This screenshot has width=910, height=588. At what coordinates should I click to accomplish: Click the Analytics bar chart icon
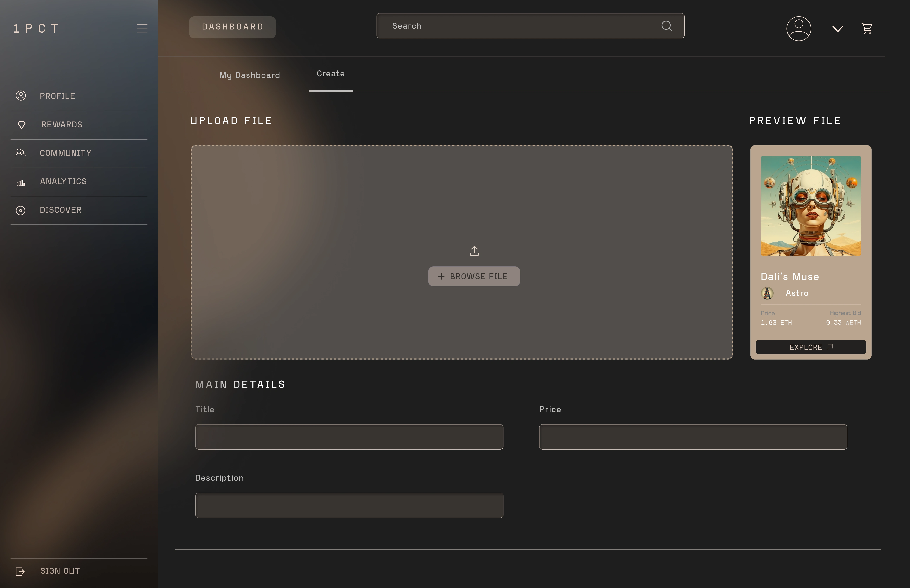(21, 183)
